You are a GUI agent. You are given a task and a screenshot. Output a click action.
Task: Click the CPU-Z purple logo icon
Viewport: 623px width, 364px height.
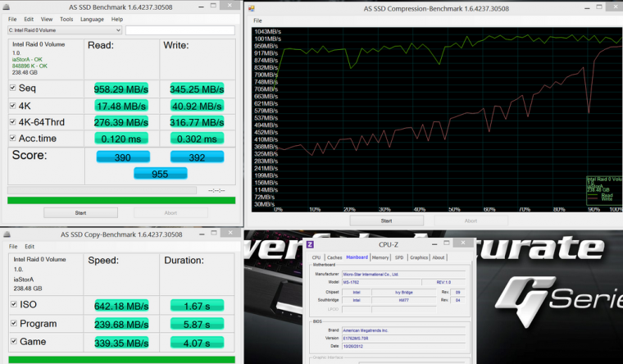tap(310, 243)
